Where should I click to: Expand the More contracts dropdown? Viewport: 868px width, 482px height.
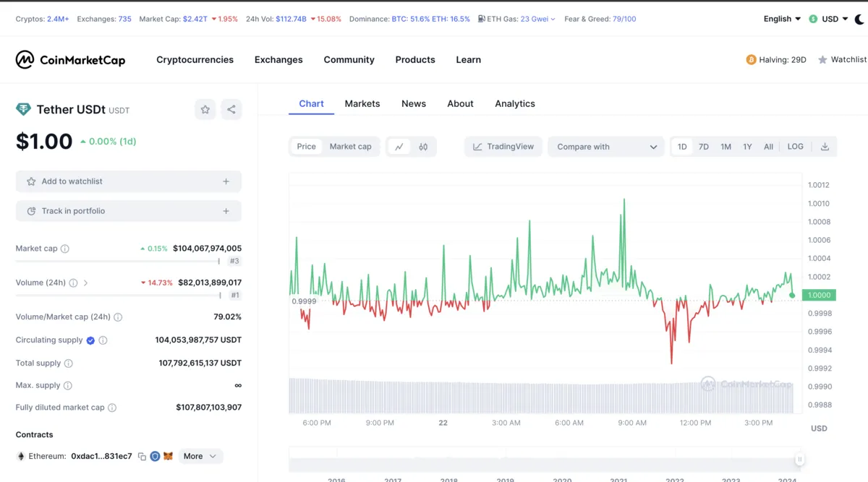(x=200, y=457)
